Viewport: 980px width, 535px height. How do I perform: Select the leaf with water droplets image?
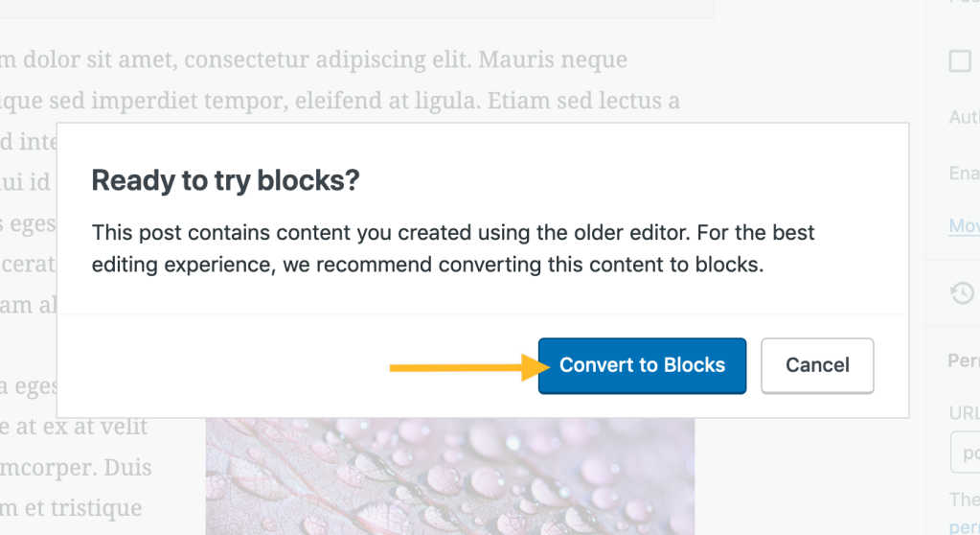[450, 477]
